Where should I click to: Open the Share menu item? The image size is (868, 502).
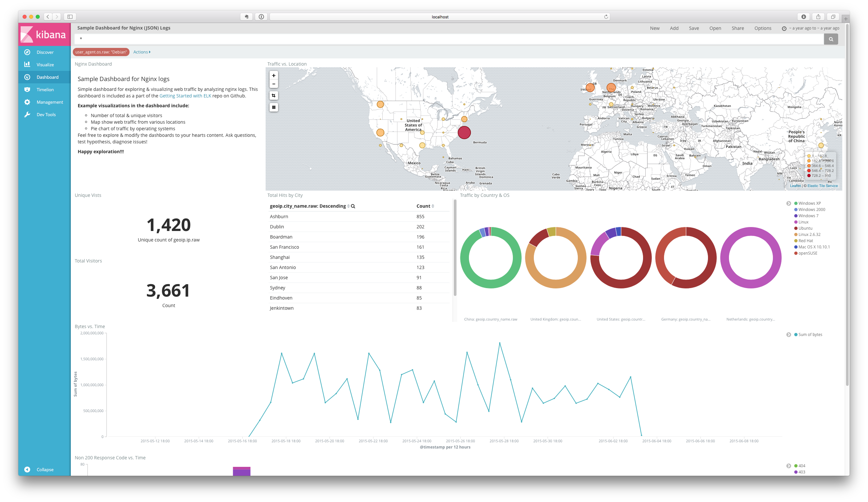click(737, 28)
